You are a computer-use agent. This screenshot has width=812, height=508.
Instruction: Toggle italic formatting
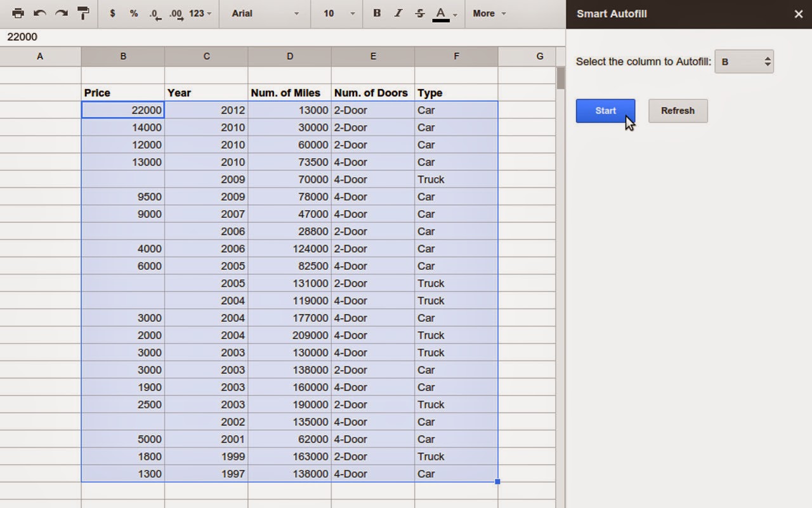pyautogui.click(x=398, y=13)
